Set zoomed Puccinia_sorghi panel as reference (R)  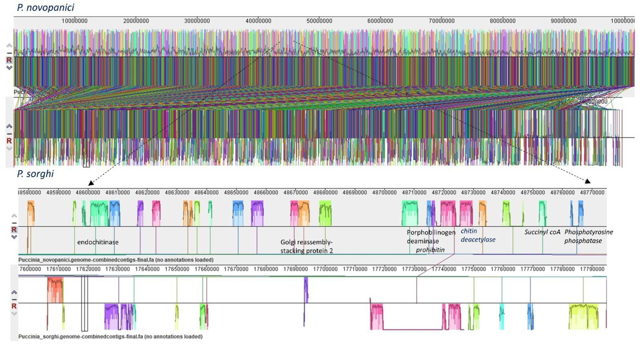click(x=14, y=306)
